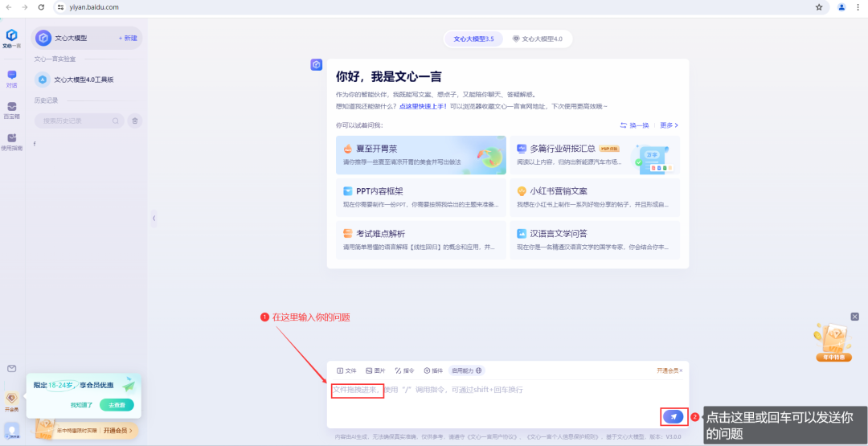Open the 百宝箱 toolbox in sidebar
Image resolution: width=868 pixels, height=446 pixels.
(x=11, y=110)
